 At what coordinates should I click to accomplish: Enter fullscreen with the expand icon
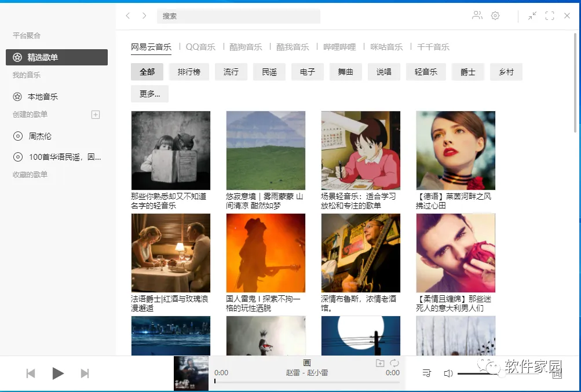click(x=550, y=16)
